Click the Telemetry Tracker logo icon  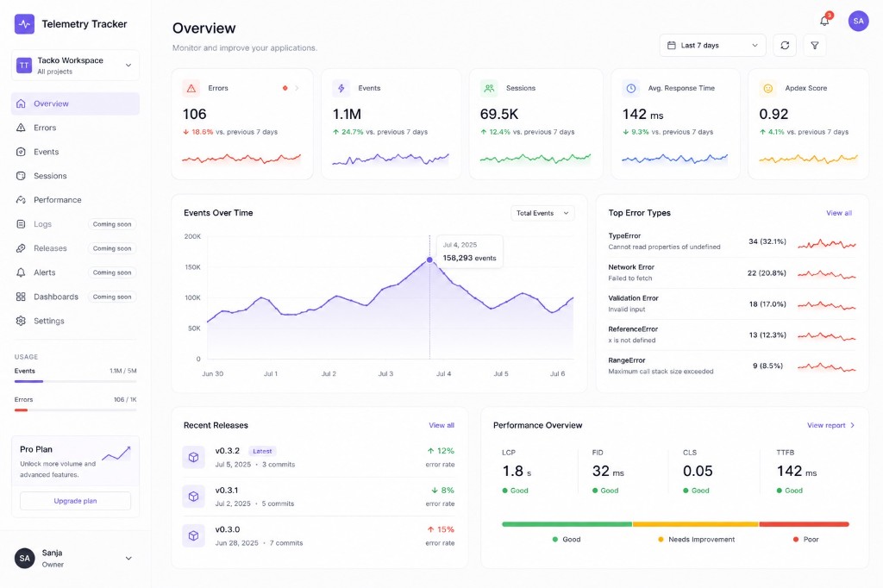pyautogui.click(x=24, y=24)
